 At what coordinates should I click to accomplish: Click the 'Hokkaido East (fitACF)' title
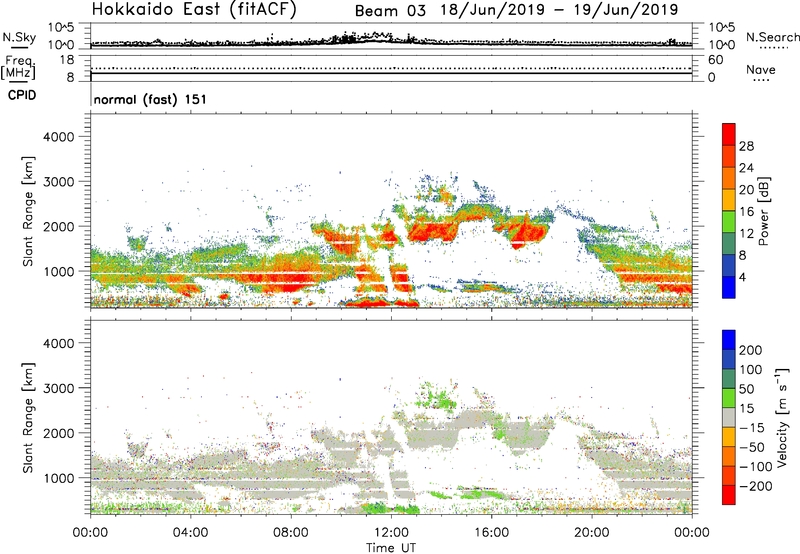[x=194, y=10]
